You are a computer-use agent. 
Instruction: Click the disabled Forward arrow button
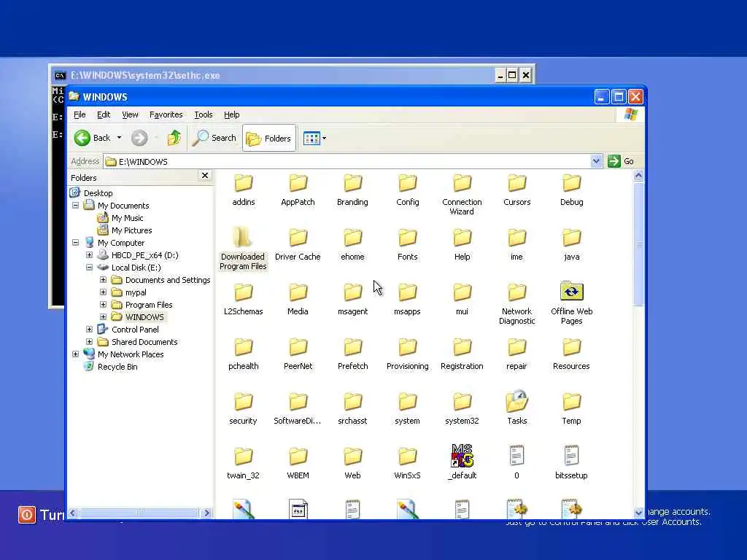click(x=139, y=138)
